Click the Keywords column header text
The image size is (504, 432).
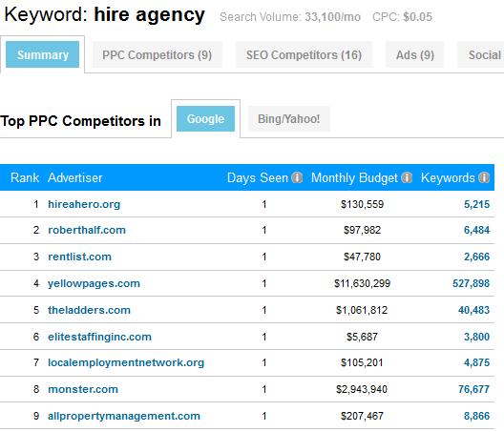[x=448, y=177]
